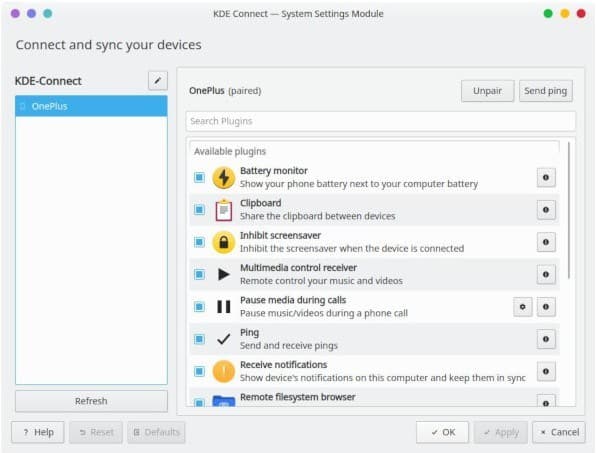Click the pencil icon to rename KDE-Connect
This screenshot has width=597, height=453.
(x=158, y=81)
